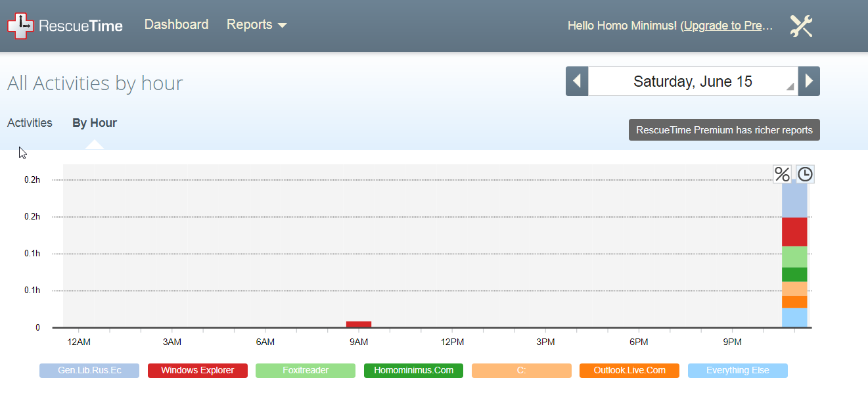This screenshot has width=868, height=395.
Task: Open the Dashboard page
Action: point(177,25)
